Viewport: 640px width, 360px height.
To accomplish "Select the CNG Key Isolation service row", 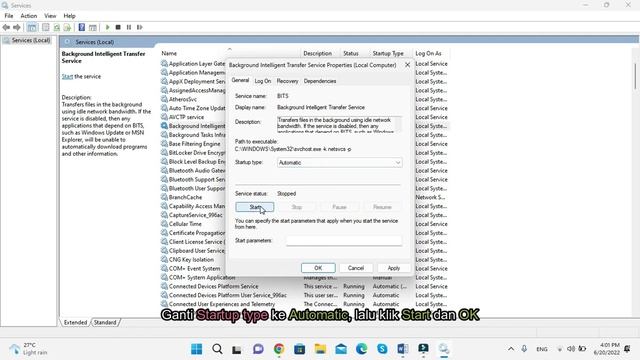I will (x=191, y=260).
